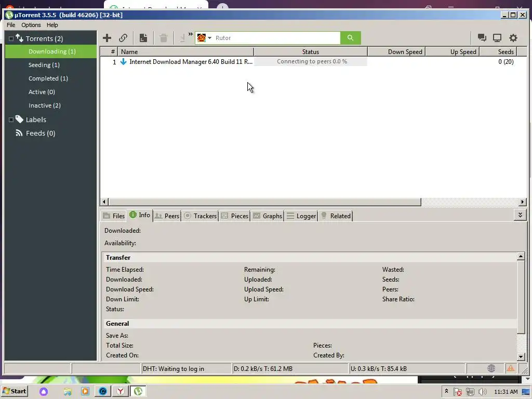Click the Connecting to peers progress bar
This screenshot has width=532, height=399.
click(311, 61)
